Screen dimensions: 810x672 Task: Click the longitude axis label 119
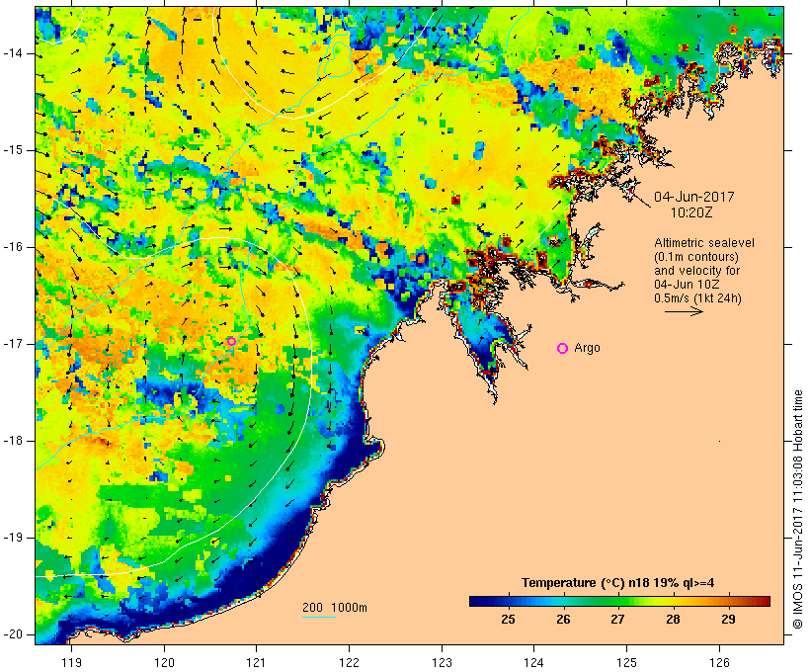tap(71, 662)
